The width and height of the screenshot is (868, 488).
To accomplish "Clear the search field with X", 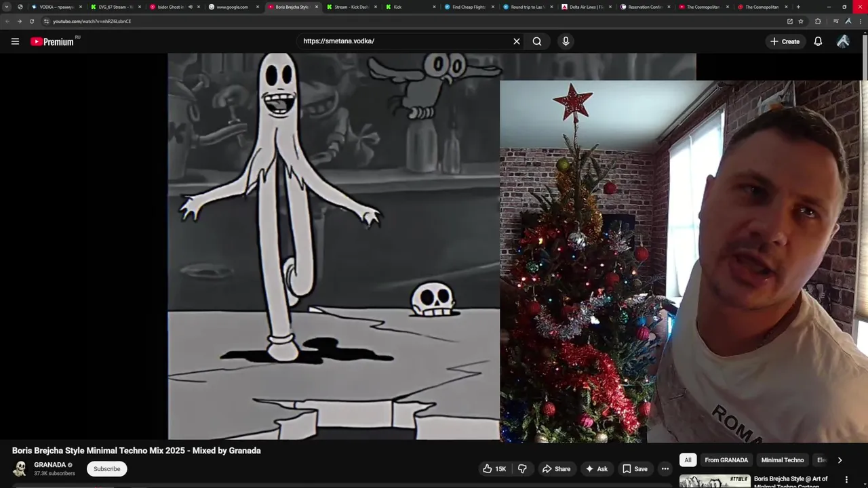I will 517,41.
